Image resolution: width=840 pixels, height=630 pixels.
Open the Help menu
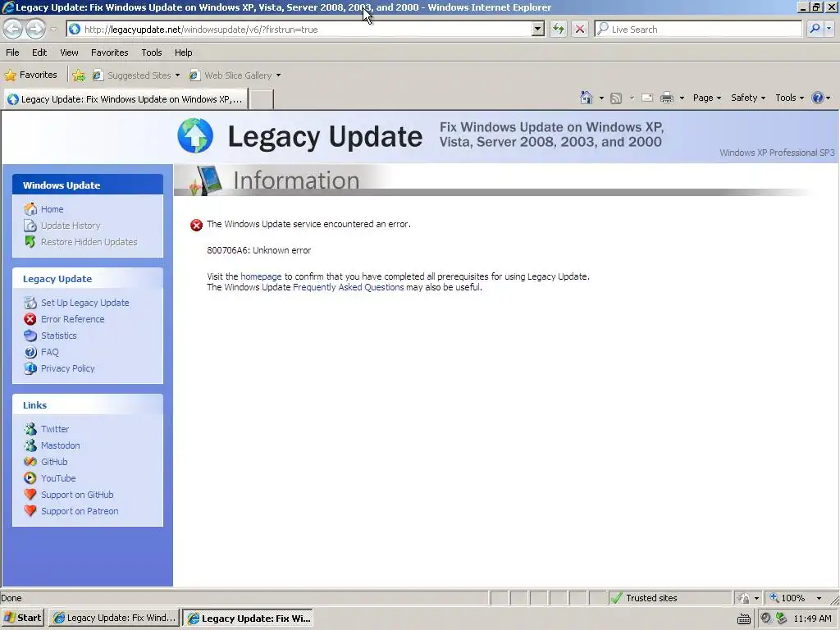183,52
